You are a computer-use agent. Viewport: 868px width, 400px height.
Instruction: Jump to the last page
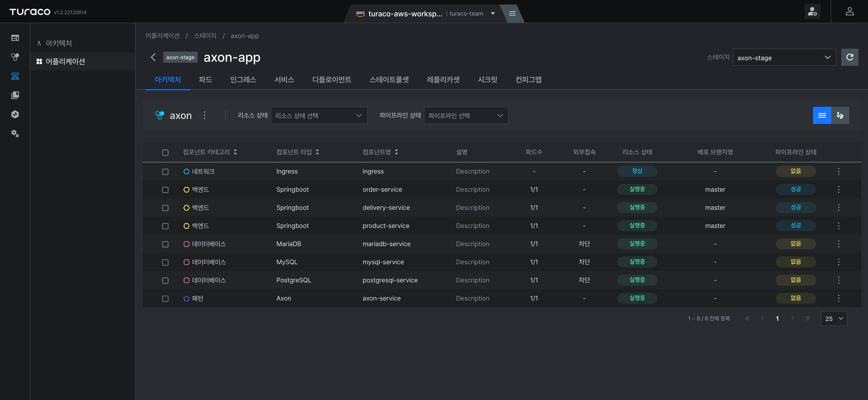(807, 319)
